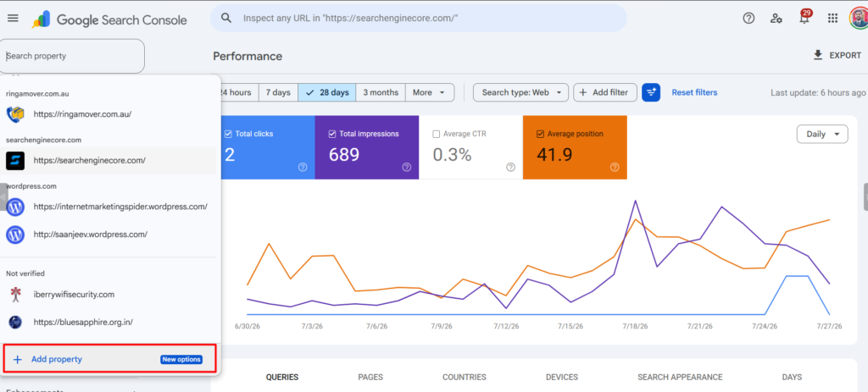Click the Inspect any URL search field
The width and height of the screenshot is (868, 392).
point(418,19)
